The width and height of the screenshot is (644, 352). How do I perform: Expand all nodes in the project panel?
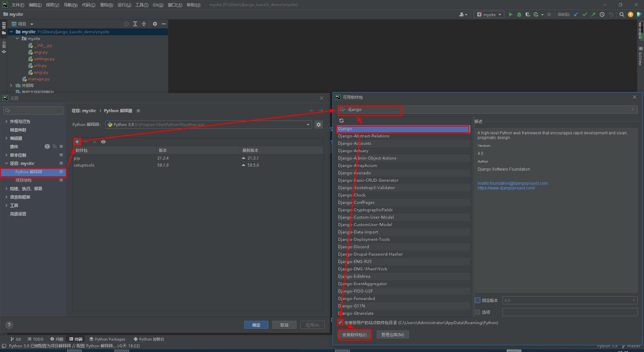[x=135, y=24]
